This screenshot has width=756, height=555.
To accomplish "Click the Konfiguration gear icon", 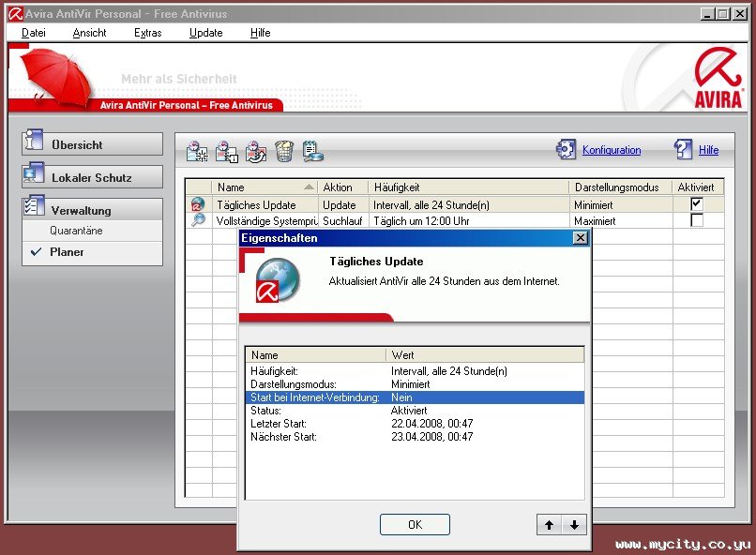I will click(x=566, y=149).
